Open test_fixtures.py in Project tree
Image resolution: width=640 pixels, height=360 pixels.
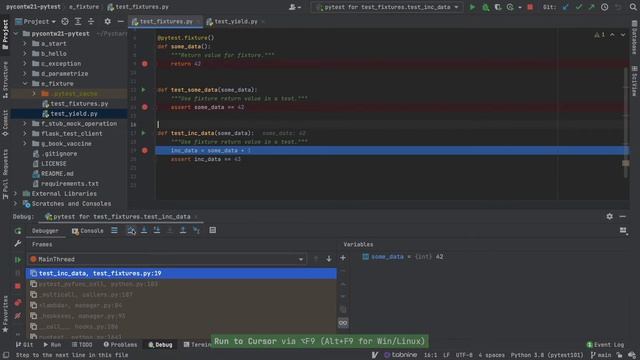75,104
